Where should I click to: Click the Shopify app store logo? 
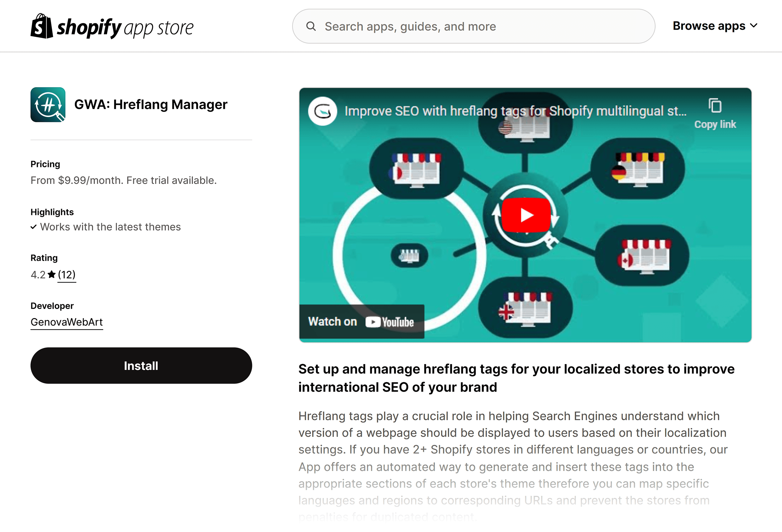click(x=112, y=26)
